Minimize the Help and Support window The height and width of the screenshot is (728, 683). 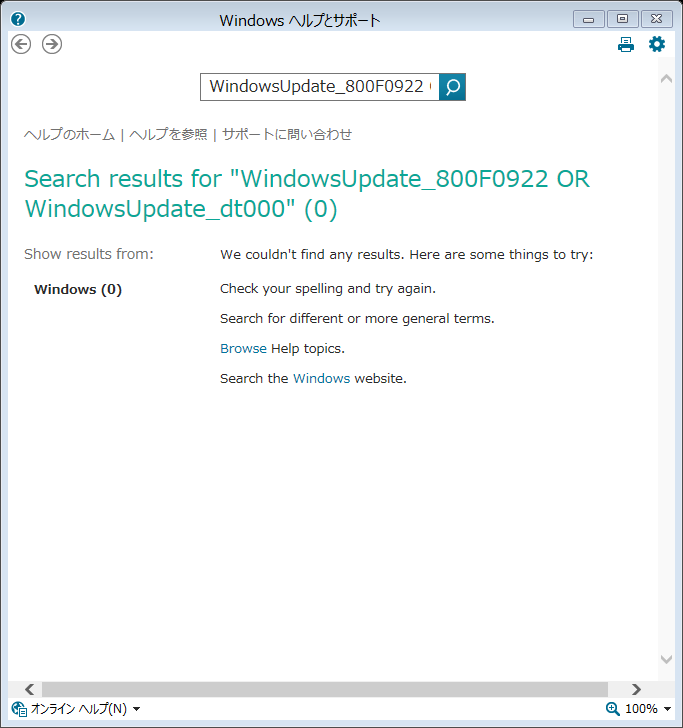(x=588, y=19)
